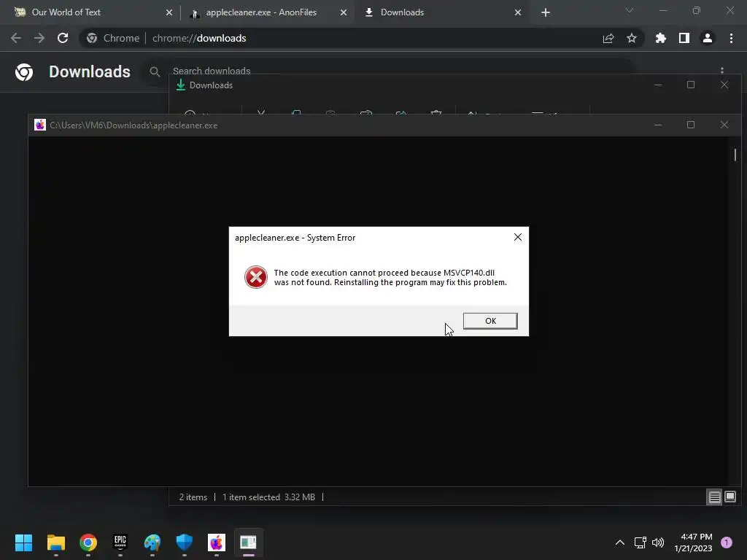Switch Explorer to details view

coord(715,497)
